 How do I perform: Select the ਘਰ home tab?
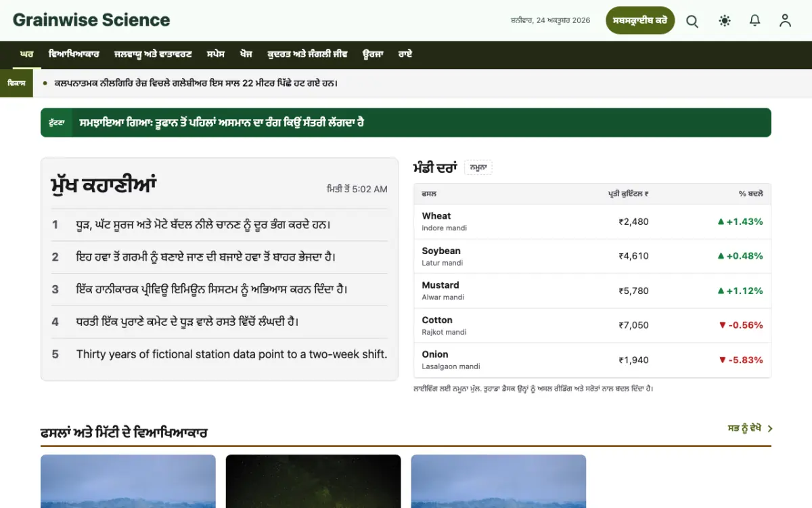(x=26, y=54)
